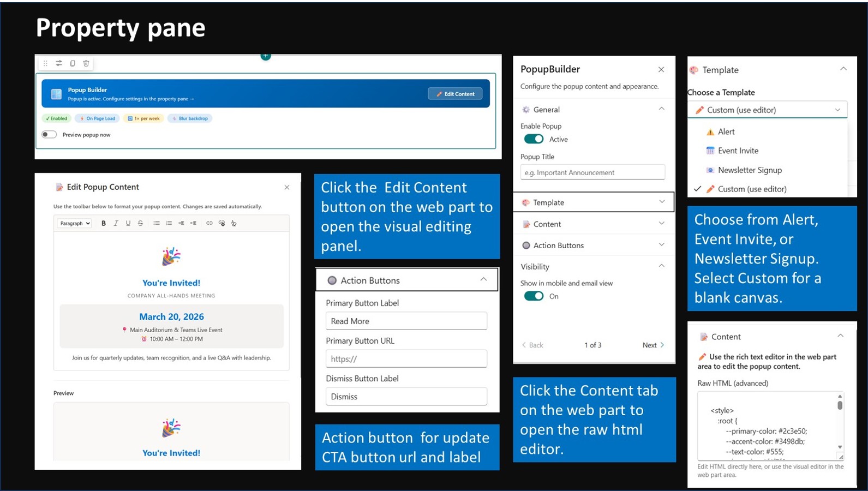Disable the Enable Popup Active toggle
The image size is (868, 491).
[534, 139]
